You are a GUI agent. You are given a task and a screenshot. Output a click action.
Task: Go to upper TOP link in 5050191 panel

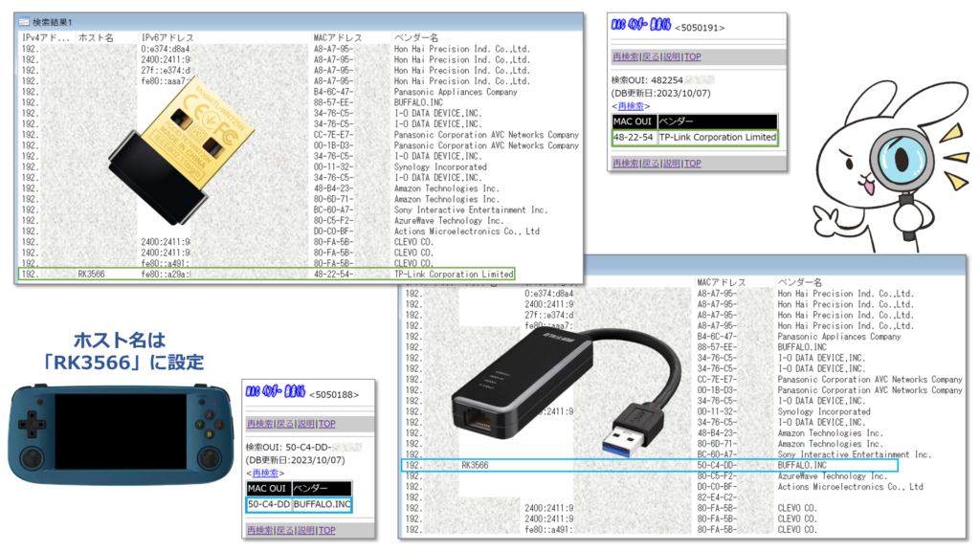[x=693, y=56]
